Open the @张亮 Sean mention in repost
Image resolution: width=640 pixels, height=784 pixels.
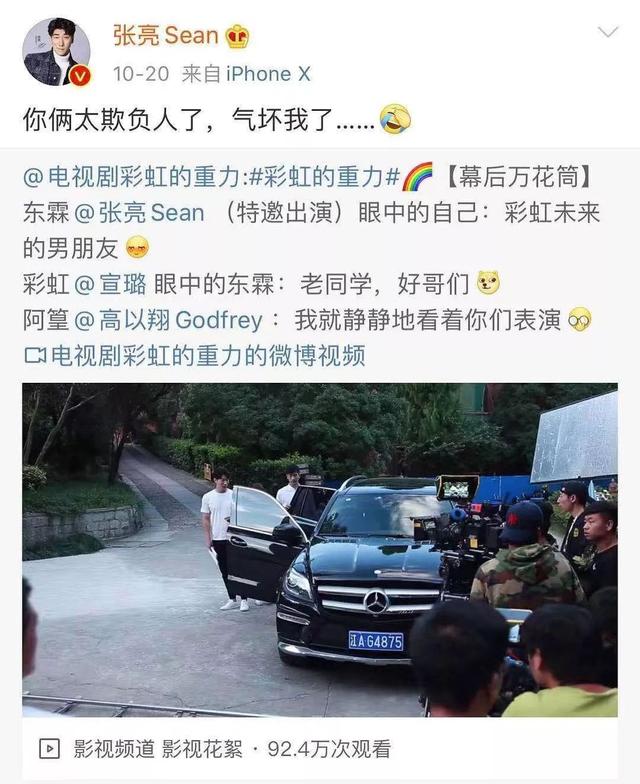click(140, 213)
